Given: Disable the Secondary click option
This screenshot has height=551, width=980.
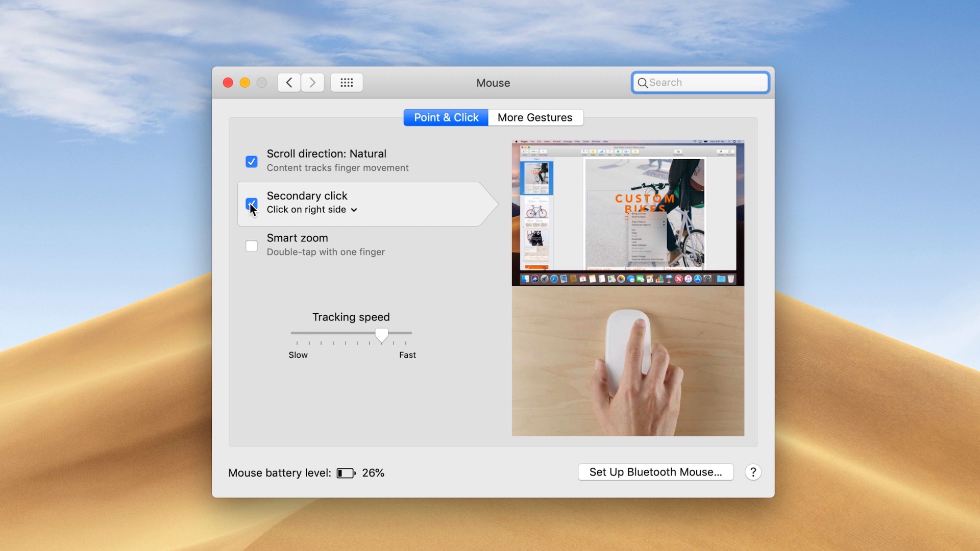Looking at the screenshot, I should [x=251, y=203].
